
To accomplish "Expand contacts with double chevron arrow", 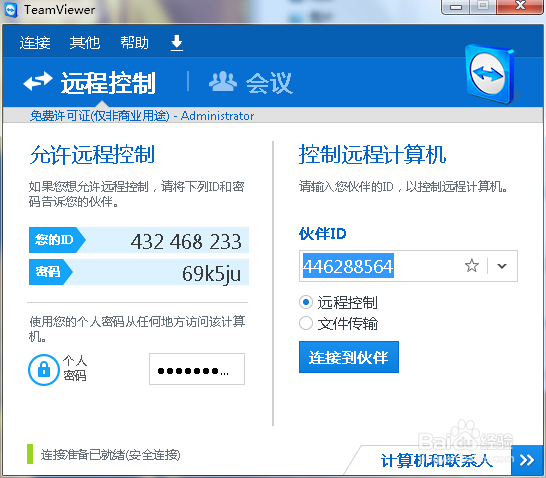I will point(527,460).
